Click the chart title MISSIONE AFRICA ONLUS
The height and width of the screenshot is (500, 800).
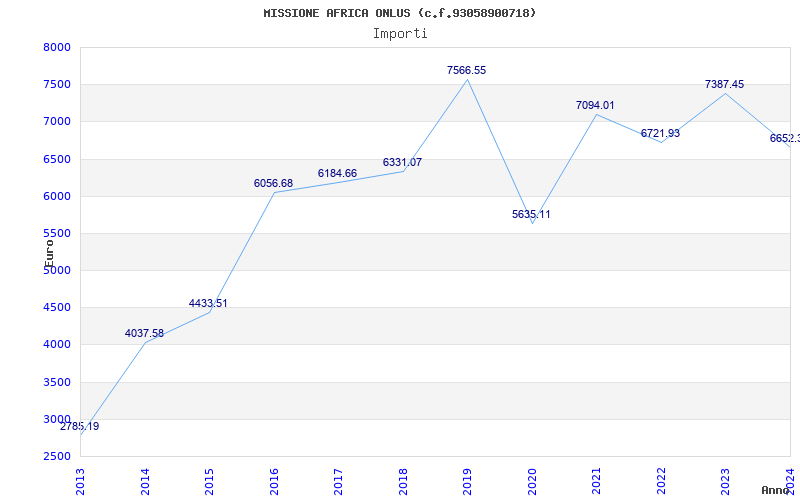click(x=400, y=13)
